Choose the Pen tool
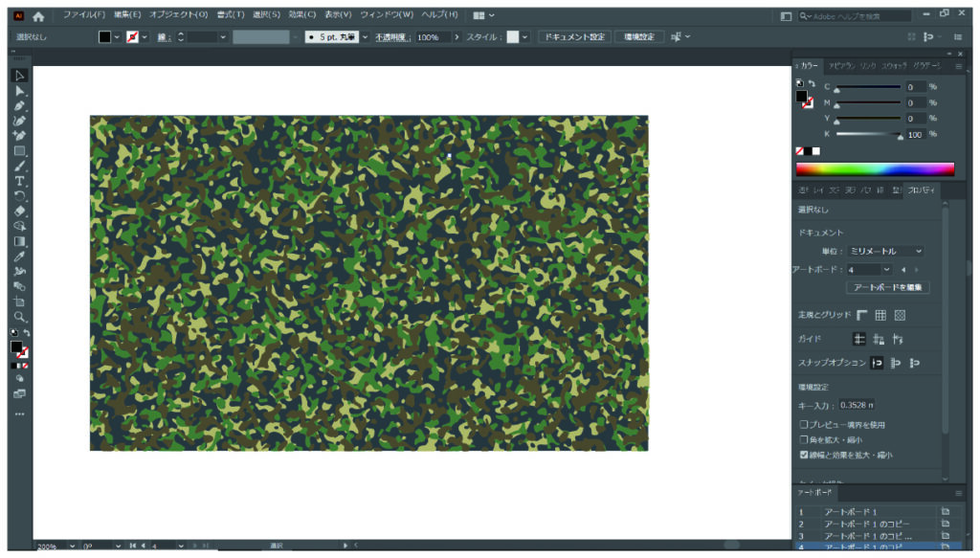Screen dimensions: 980x558 [x=19, y=106]
